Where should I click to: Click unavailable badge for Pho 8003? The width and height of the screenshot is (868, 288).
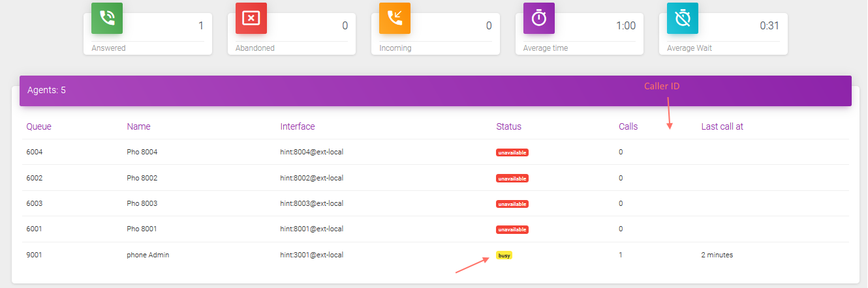point(512,204)
